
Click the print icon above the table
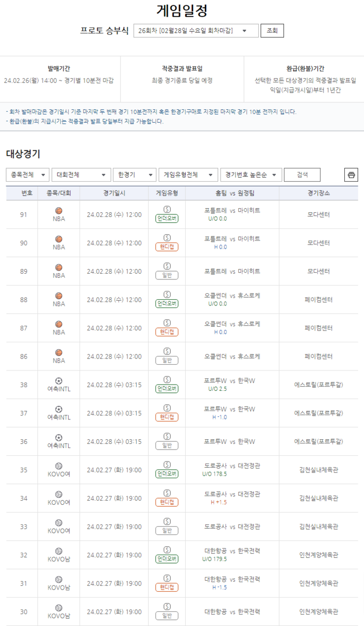coord(351,175)
